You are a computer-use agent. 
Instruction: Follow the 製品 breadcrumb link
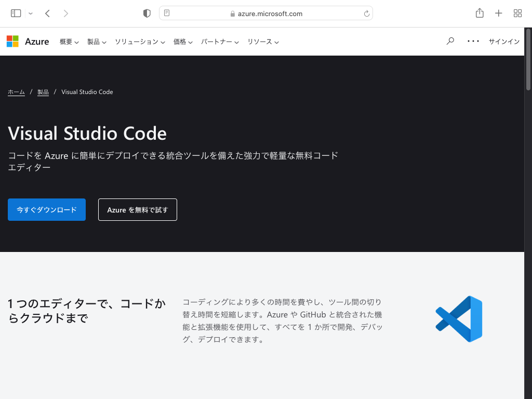click(x=43, y=92)
